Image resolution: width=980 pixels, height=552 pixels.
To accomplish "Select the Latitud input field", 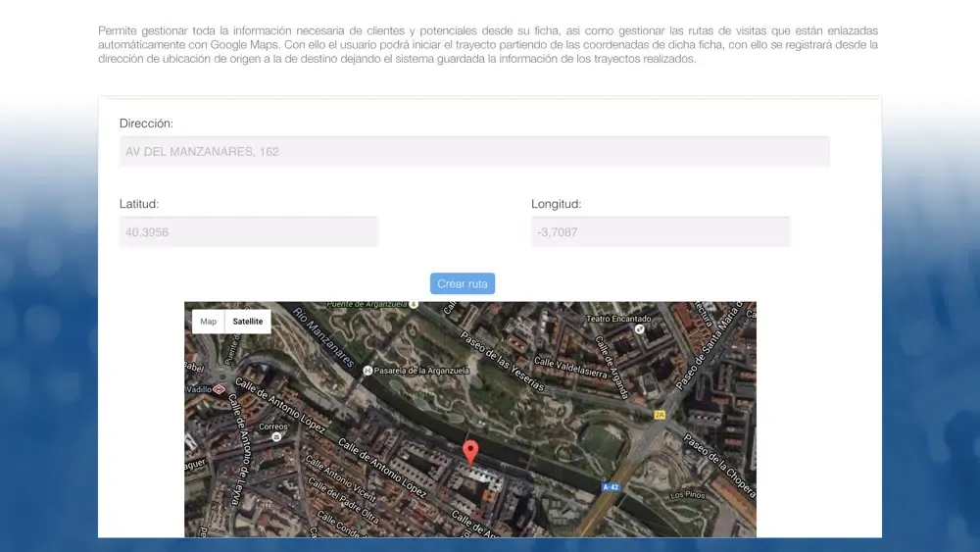I will pos(248,232).
